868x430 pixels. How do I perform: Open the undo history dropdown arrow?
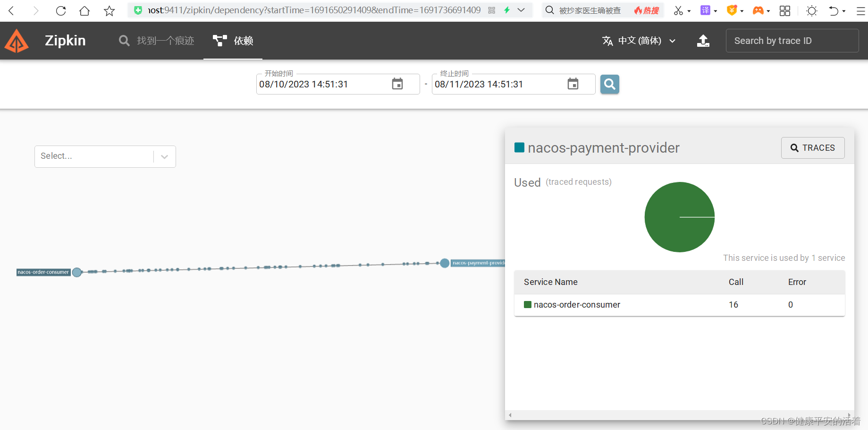pos(844,11)
